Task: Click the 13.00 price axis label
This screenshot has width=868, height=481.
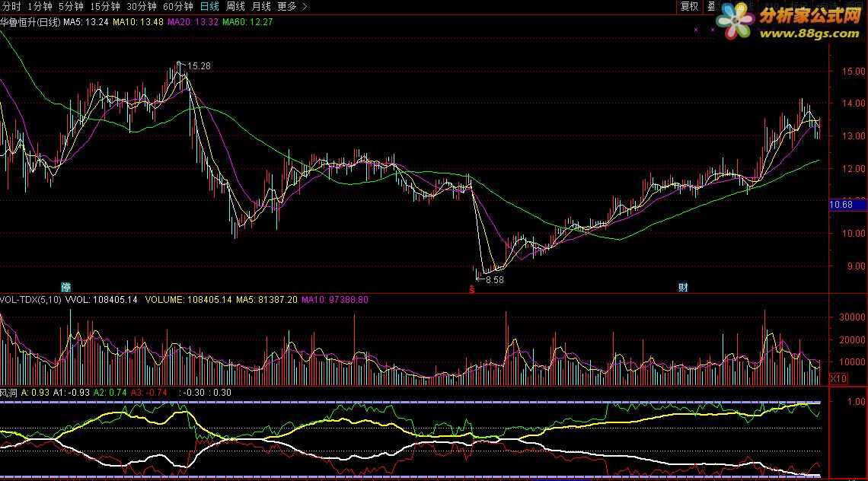Action: pyautogui.click(x=853, y=135)
